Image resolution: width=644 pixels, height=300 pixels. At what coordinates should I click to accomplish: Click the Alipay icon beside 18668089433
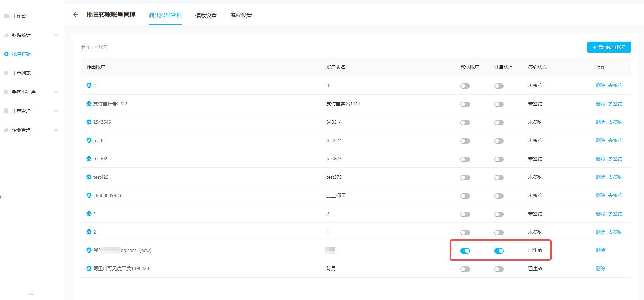[89, 195]
